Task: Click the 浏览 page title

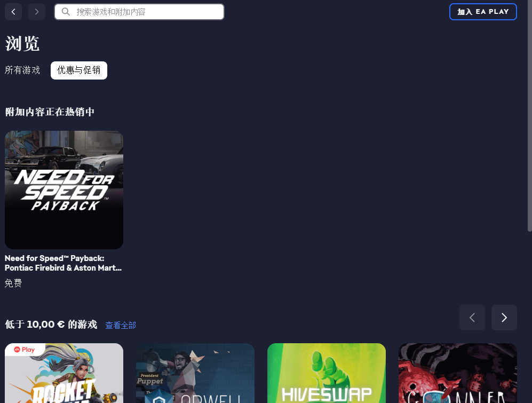Action: pos(22,44)
